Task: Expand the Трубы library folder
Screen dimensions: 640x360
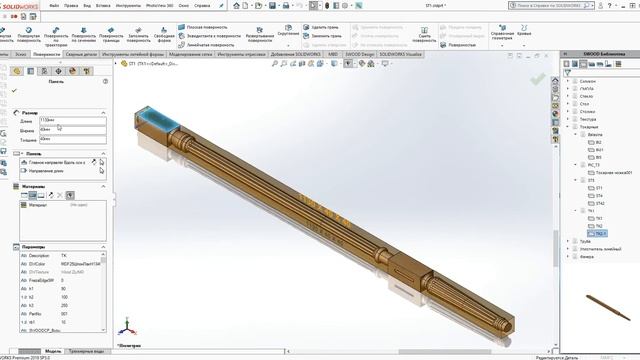Action: point(568,241)
